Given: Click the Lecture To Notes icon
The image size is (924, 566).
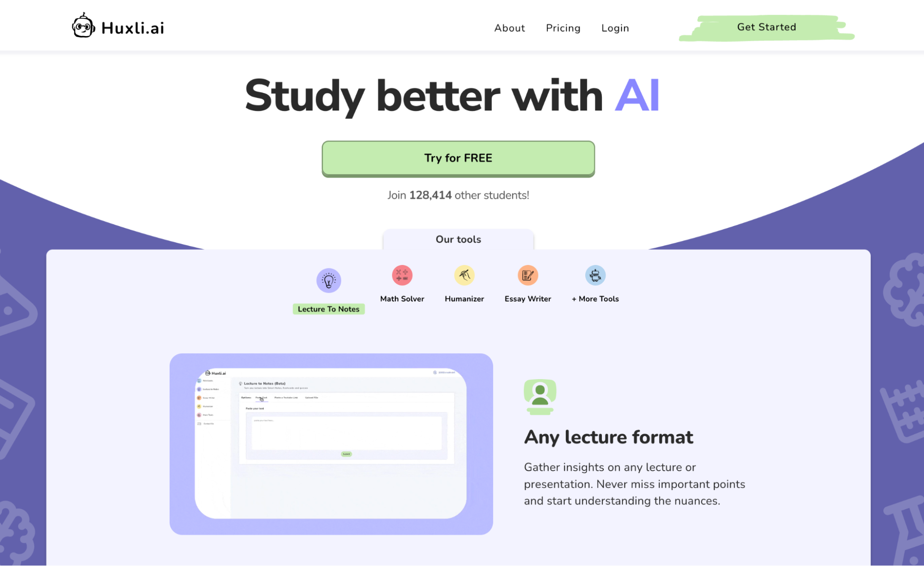Looking at the screenshot, I should point(328,277).
